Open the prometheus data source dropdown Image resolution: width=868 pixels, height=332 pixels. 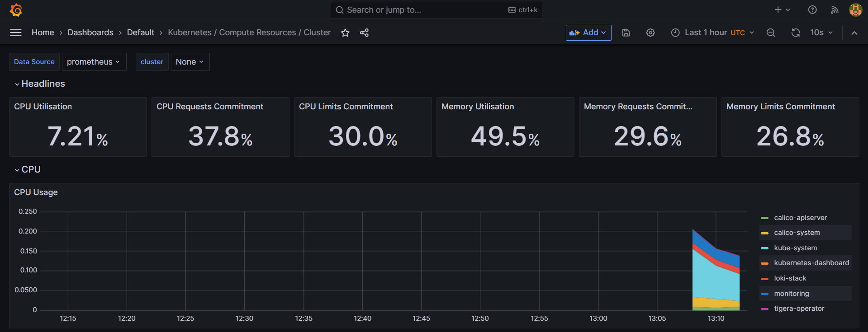pos(94,62)
